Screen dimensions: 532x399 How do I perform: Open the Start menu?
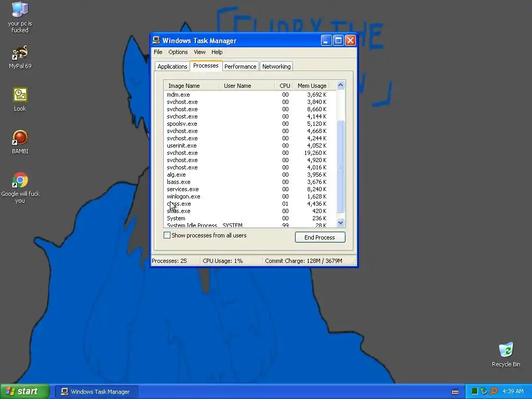[x=25, y=391]
